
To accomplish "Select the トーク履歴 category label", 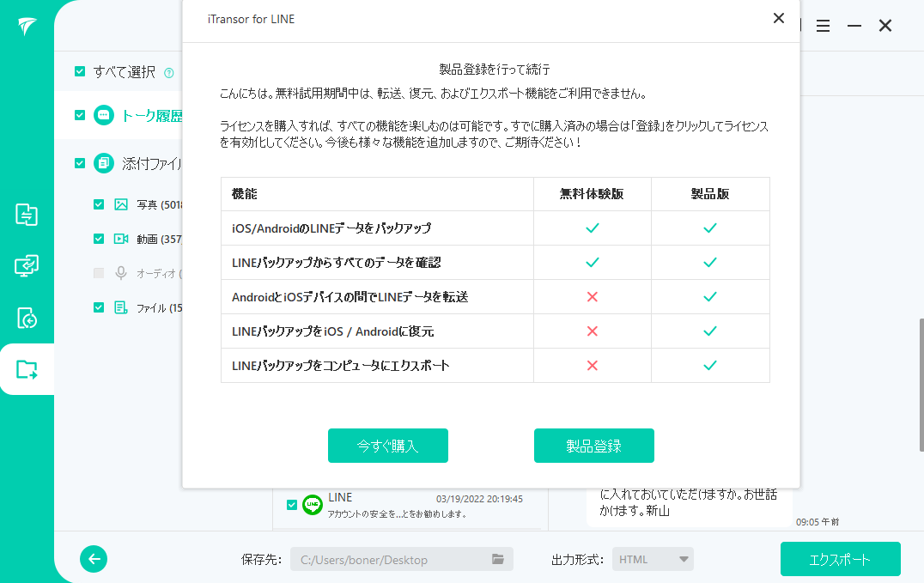I will click(x=152, y=116).
